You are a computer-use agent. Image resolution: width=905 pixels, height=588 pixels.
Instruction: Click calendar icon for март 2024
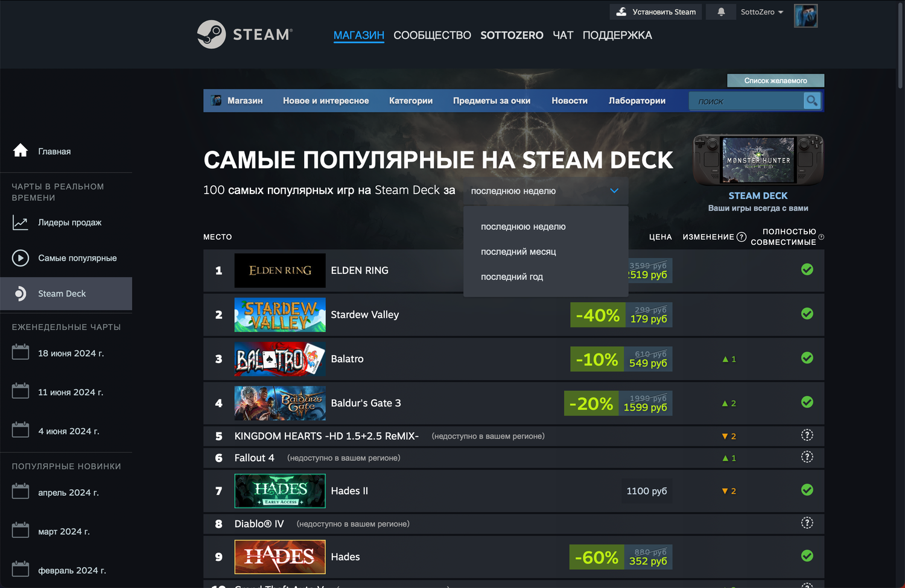tap(21, 531)
